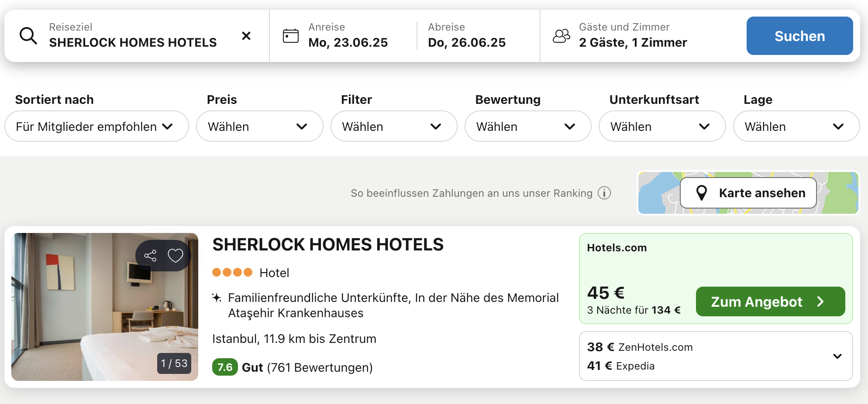The image size is (868, 404).
Task: Select the 41 € Expedia offer
Action: 620,366
